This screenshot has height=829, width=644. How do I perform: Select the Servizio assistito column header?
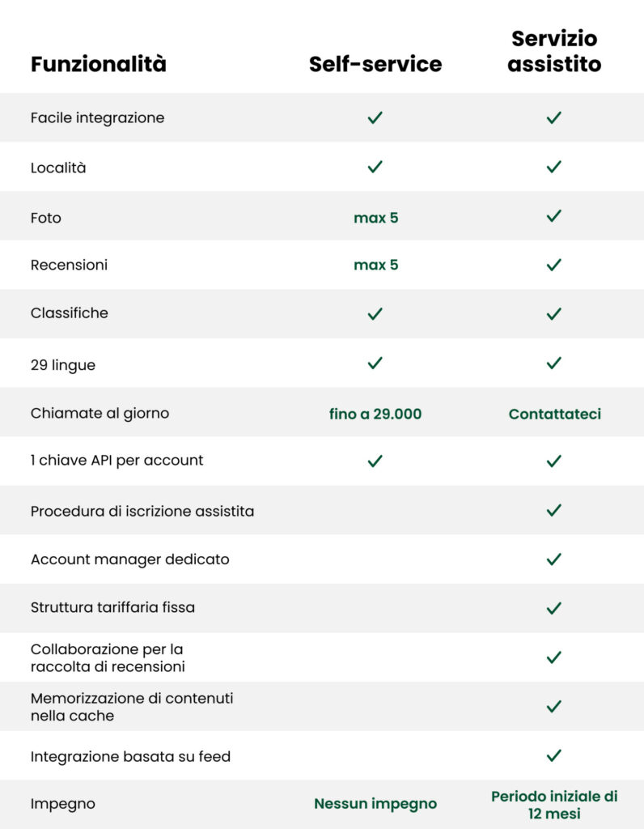pos(554,51)
